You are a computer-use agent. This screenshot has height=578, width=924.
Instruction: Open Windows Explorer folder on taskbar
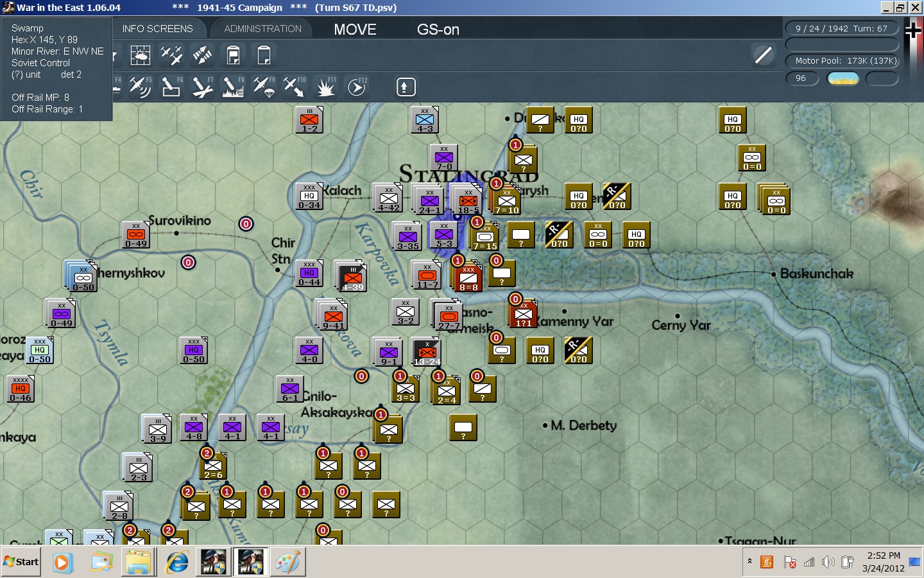(x=138, y=563)
